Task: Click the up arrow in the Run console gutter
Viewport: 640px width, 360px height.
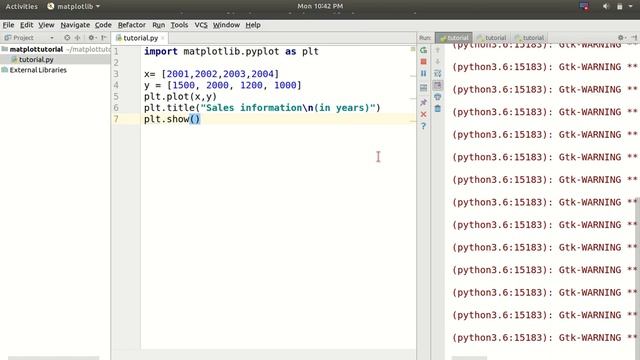Action: [438, 50]
